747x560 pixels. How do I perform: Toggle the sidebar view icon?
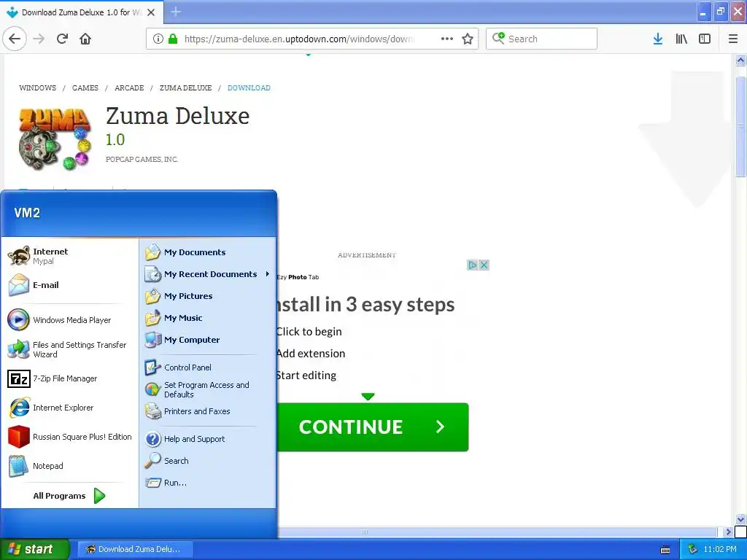tap(705, 39)
